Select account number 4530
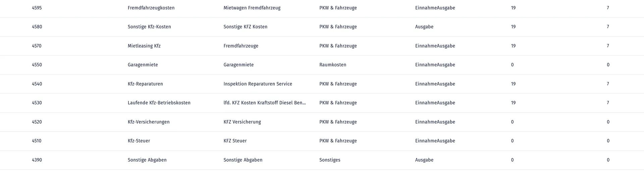The image size is (644, 172). point(37,103)
